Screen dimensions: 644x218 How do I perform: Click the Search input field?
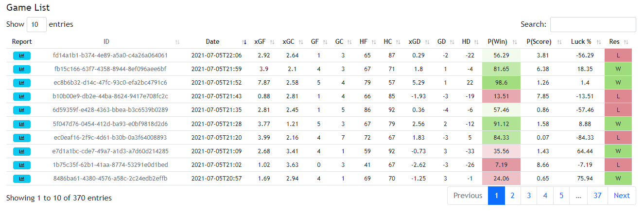[593, 24]
